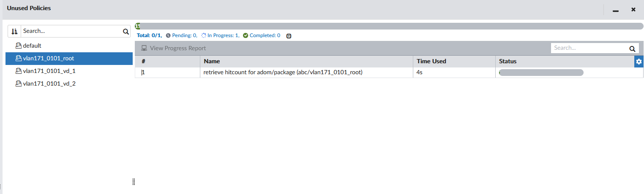Click the default package icon

18,46
